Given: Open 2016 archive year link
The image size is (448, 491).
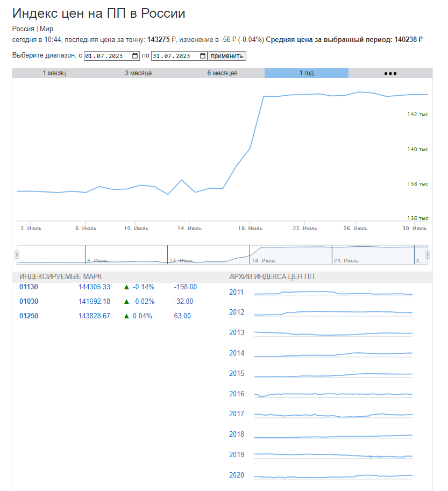Looking at the screenshot, I should [x=236, y=394].
